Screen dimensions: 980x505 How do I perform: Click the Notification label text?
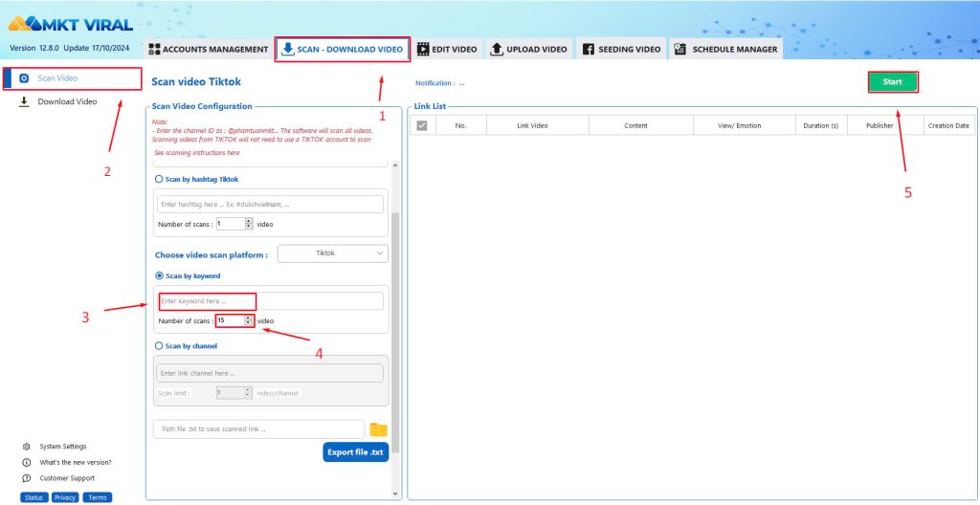[x=435, y=83]
